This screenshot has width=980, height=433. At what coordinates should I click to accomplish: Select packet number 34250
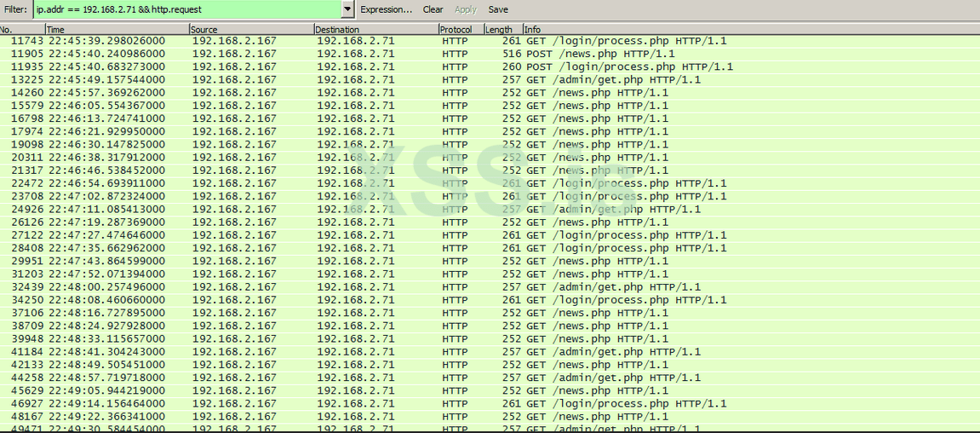click(x=490, y=300)
